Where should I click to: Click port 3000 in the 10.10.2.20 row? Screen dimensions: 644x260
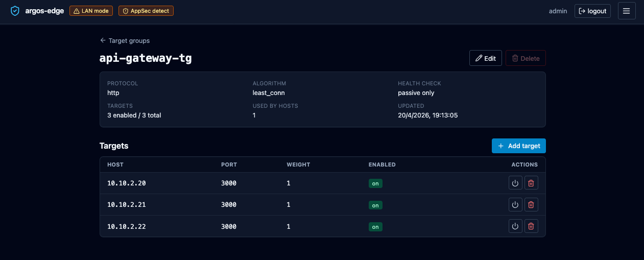coord(229,183)
